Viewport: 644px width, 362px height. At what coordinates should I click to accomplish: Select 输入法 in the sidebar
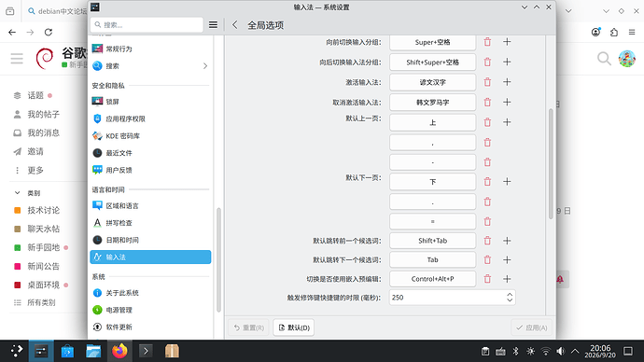[x=150, y=257]
